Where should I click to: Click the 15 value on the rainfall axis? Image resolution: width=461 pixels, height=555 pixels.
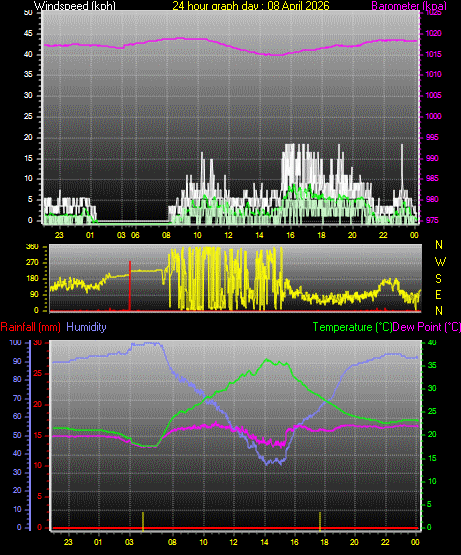38,436
